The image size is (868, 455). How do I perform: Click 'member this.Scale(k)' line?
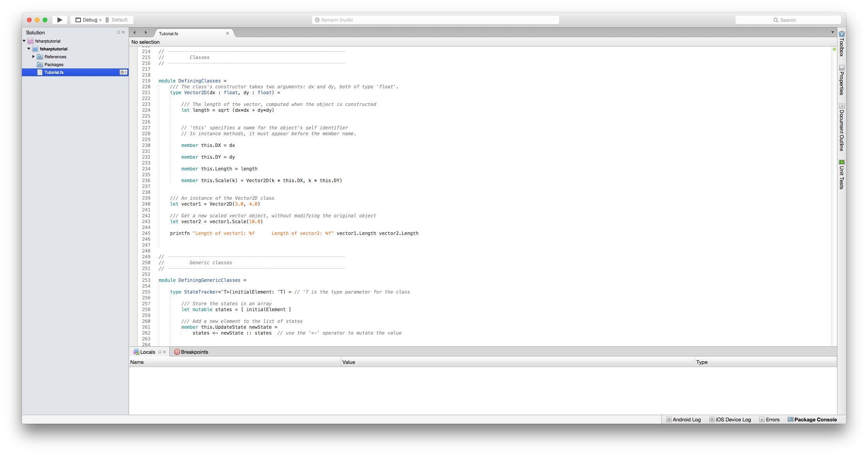[x=262, y=181]
